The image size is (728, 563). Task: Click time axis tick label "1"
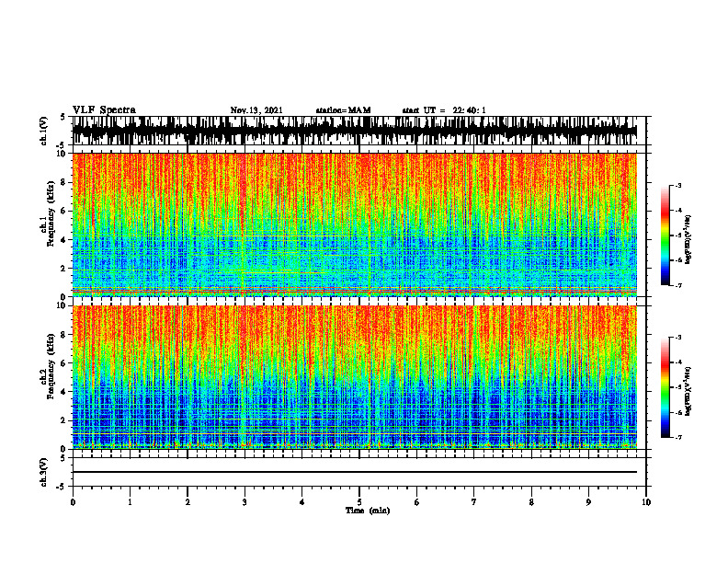[131, 502]
